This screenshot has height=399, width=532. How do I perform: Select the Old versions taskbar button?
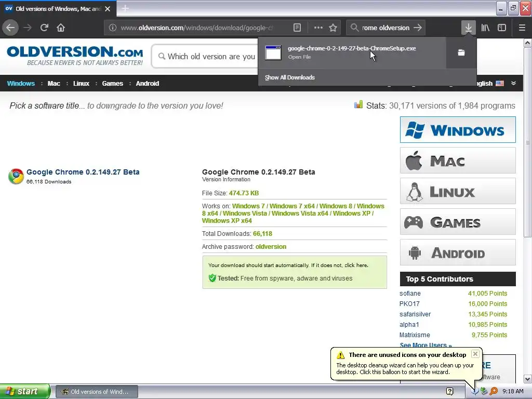[97, 392]
